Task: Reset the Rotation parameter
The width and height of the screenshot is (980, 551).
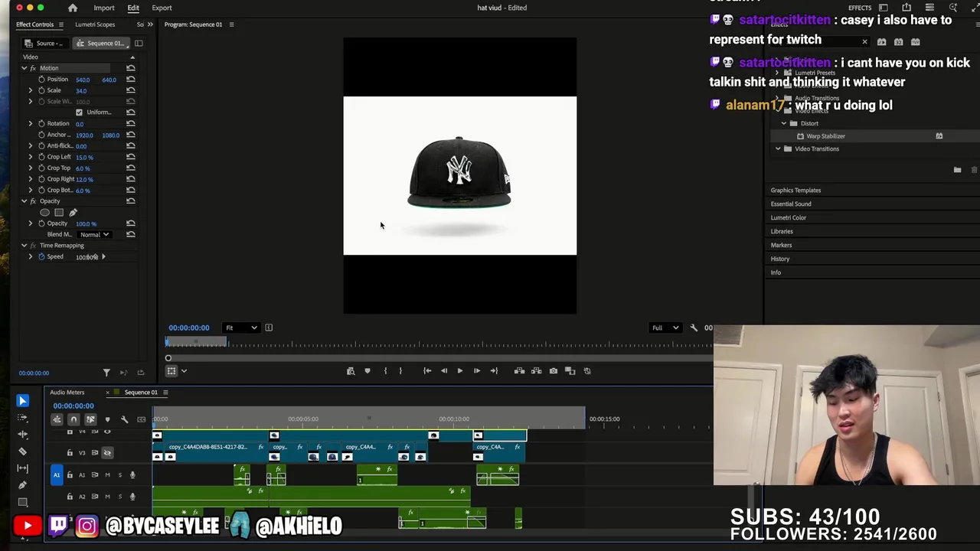Action: [x=131, y=123]
